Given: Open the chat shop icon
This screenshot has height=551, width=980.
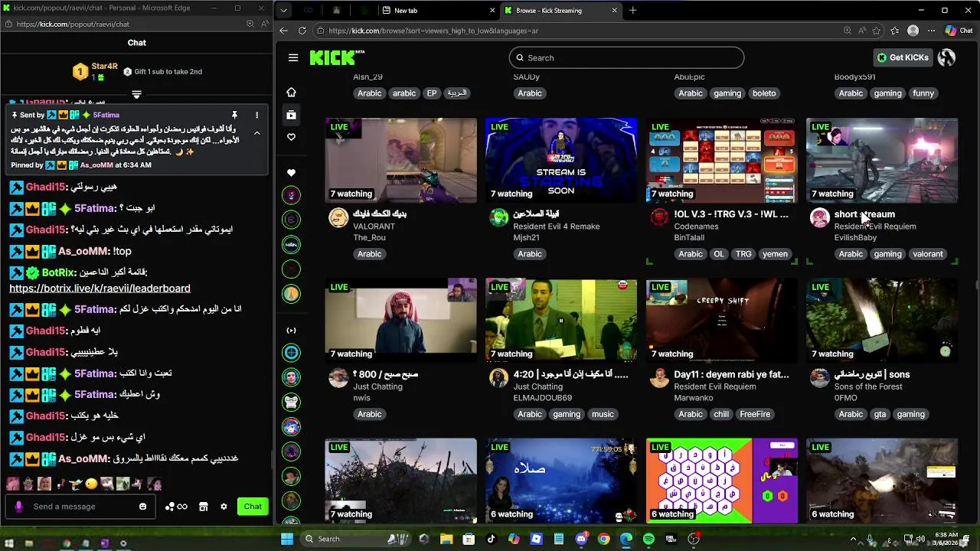Looking at the screenshot, I should 204,507.
